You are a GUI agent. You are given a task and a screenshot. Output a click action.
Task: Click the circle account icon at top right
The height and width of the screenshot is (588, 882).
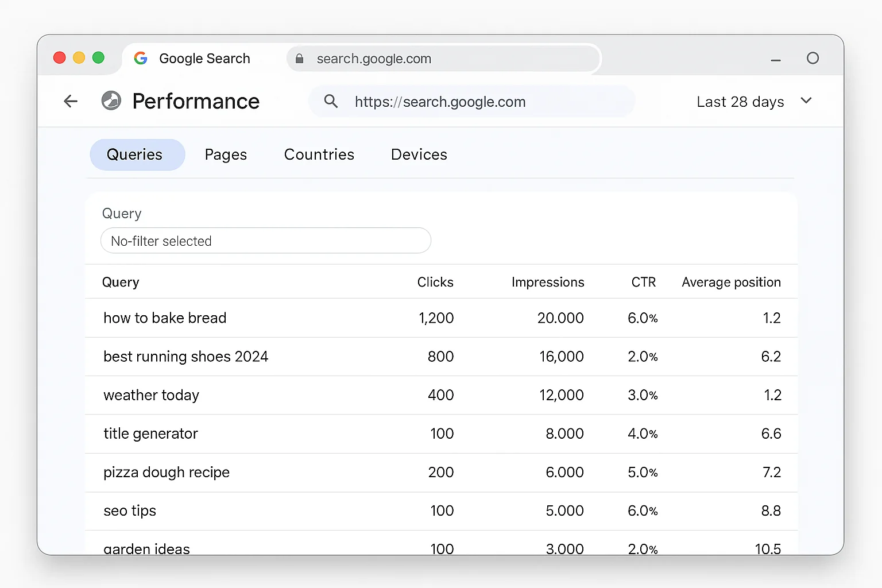tap(813, 58)
